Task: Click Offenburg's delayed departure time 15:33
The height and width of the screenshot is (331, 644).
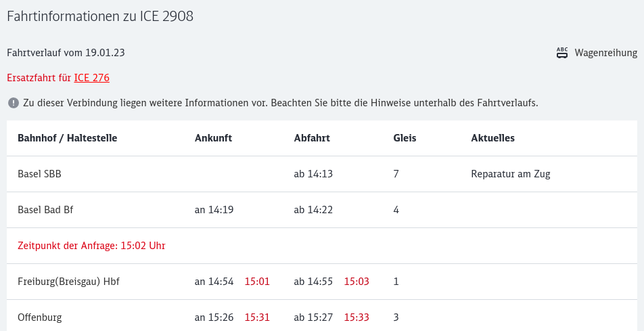Action: pos(356,317)
